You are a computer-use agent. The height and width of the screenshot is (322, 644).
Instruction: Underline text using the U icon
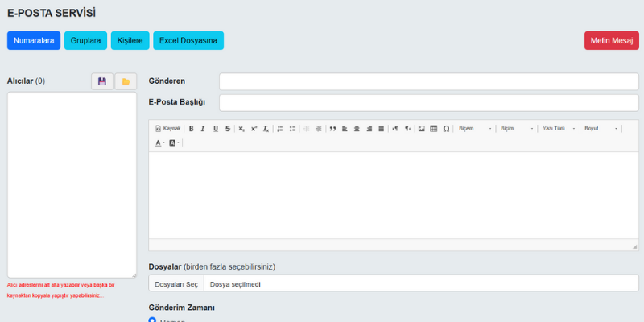tap(216, 129)
